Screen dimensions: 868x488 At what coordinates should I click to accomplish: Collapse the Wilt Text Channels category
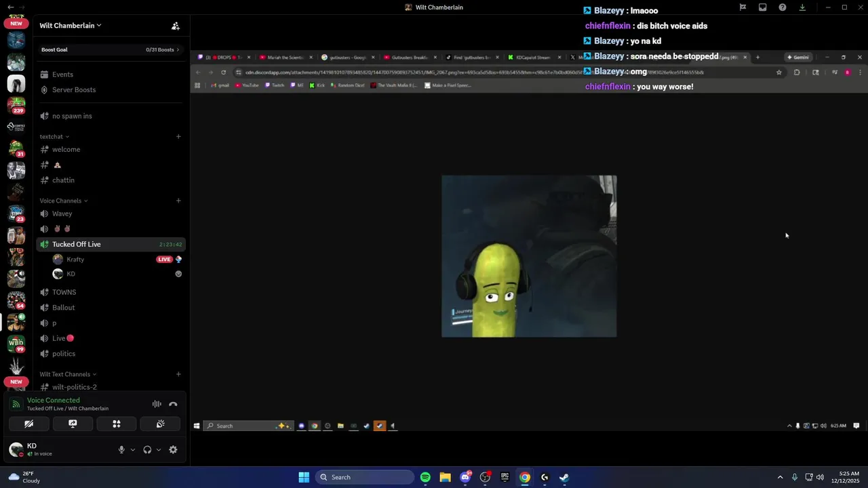click(68, 374)
